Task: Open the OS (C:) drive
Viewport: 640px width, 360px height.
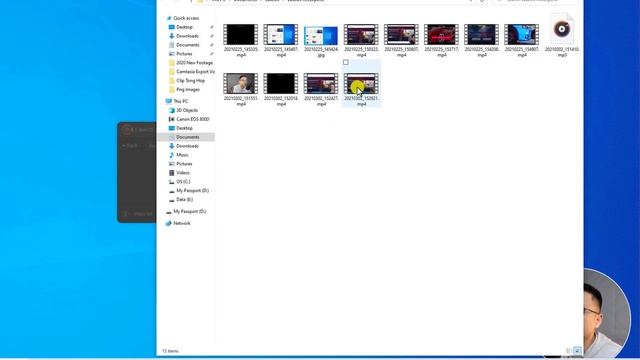Action: click(x=180, y=182)
